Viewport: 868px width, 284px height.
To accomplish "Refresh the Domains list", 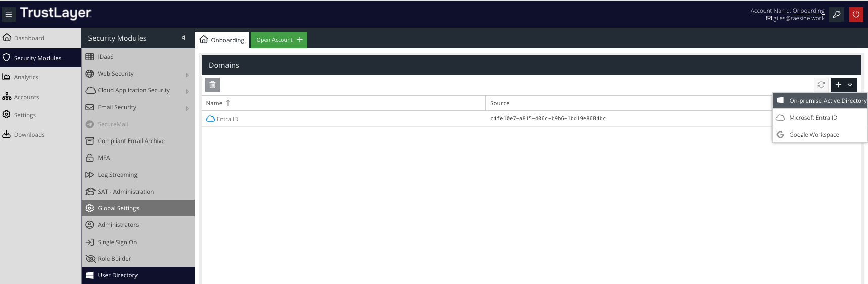I will click(821, 85).
